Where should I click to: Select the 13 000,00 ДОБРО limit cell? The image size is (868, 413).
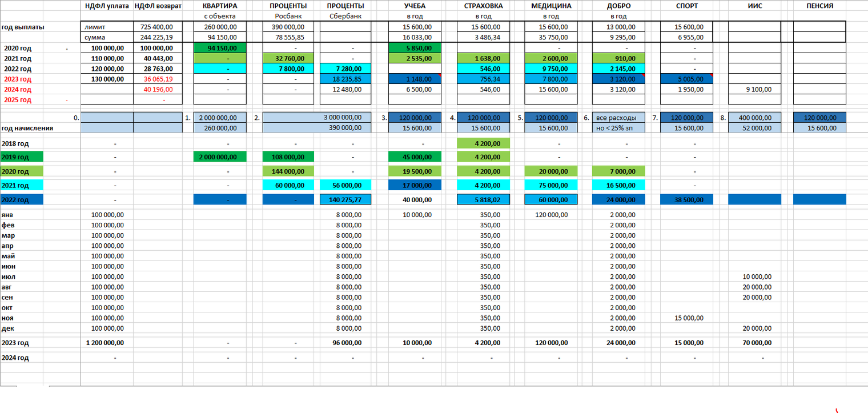click(618, 27)
